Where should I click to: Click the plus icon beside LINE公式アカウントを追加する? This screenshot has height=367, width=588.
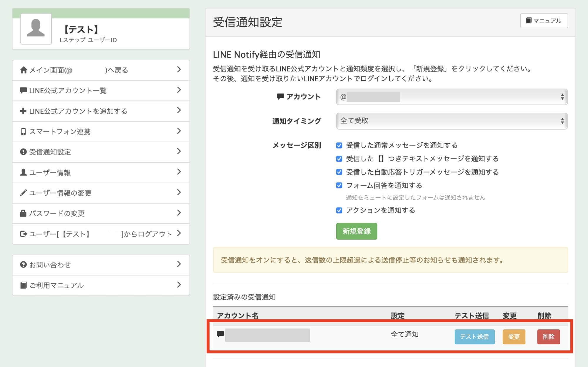(23, 111)
